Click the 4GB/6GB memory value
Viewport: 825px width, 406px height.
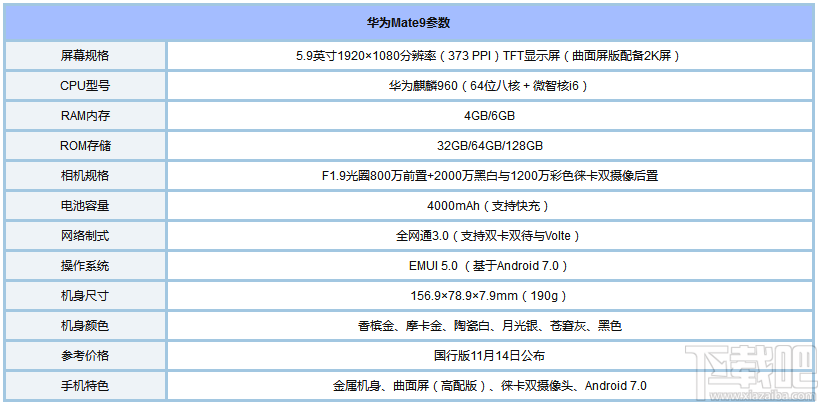click(x=489, y=116)
